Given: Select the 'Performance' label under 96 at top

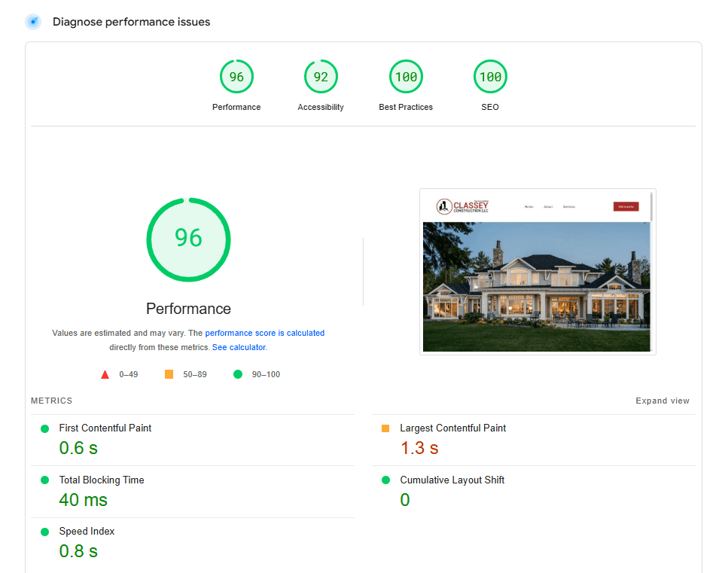Looking at the screenshot, I should (236, 107).
